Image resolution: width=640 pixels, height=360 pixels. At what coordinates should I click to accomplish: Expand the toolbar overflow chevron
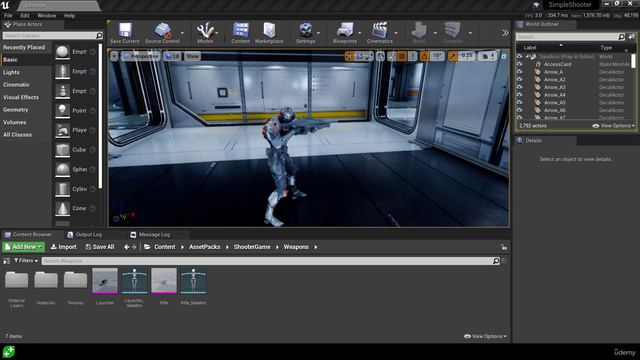[x=505, y=33]
